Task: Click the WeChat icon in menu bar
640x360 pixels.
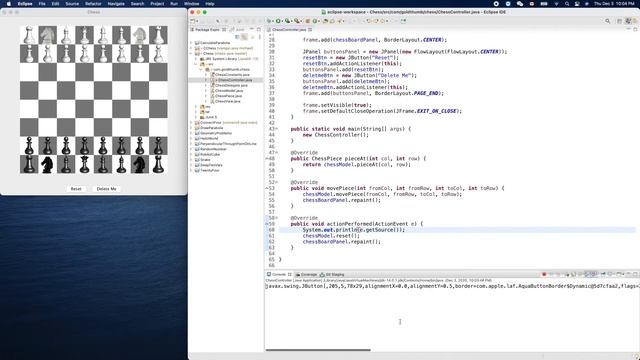Action: (520, 4)
